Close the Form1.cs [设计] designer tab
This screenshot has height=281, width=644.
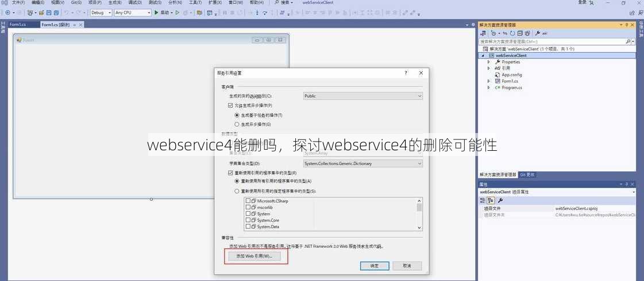coord(80,25)
